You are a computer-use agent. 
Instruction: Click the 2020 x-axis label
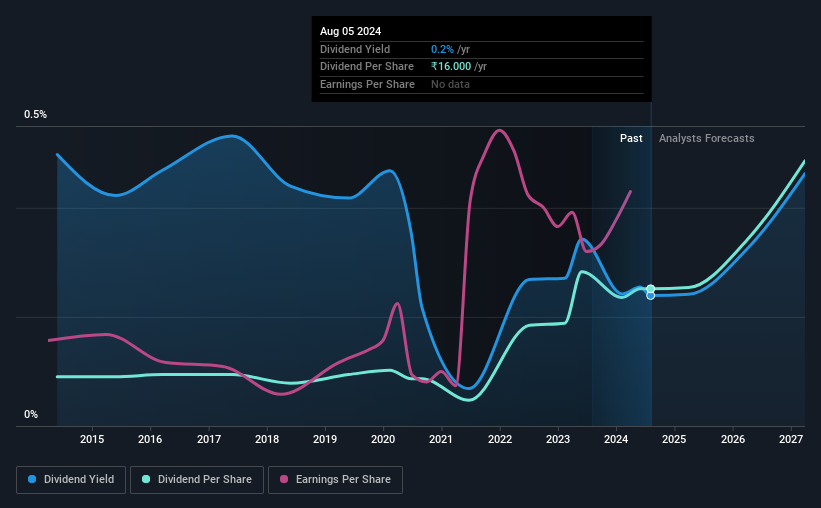(x=383, y=439)
